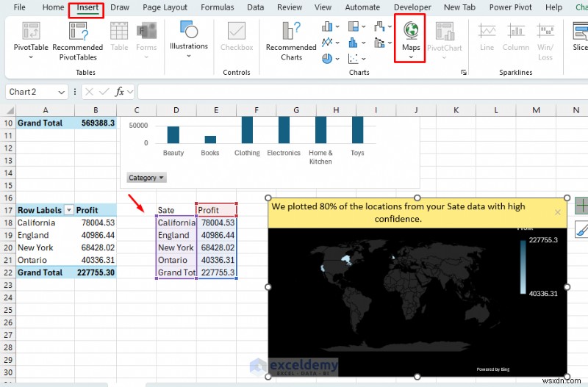Image resolution: width=588 pixels, height=387 pixels.
Task: Insert a pie or doughnut chart
Action: click(x=327, y=59)
